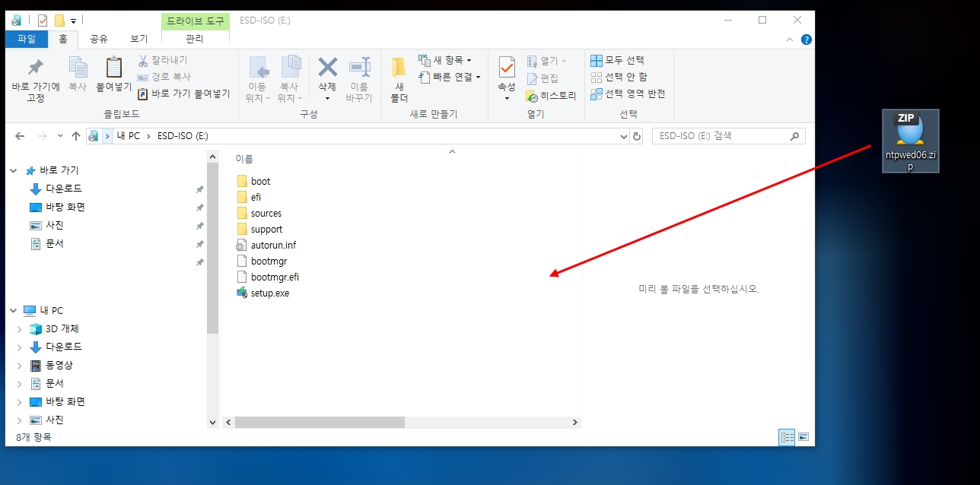Open 다운로드 under 바로 가기
The image size is (980, 485).
click(56, 189)
